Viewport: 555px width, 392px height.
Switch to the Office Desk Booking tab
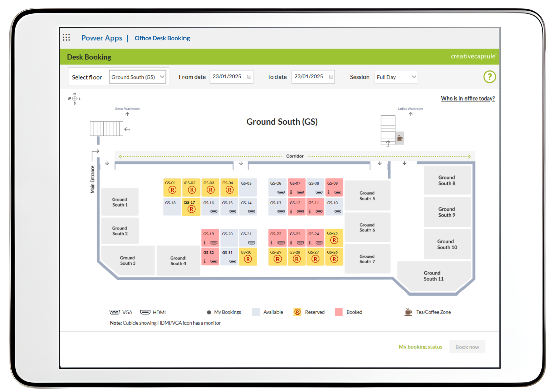[162, 38]
